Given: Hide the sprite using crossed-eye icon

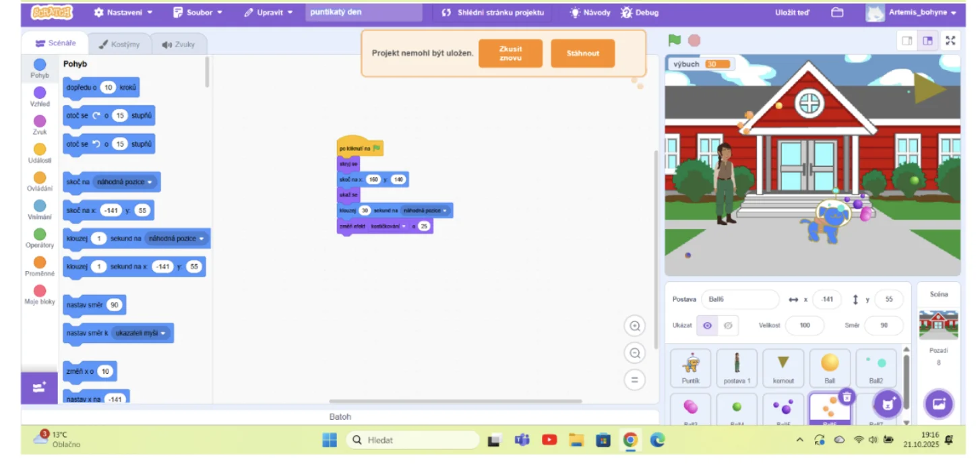Looking at the screenshot, I should [728, 325].
